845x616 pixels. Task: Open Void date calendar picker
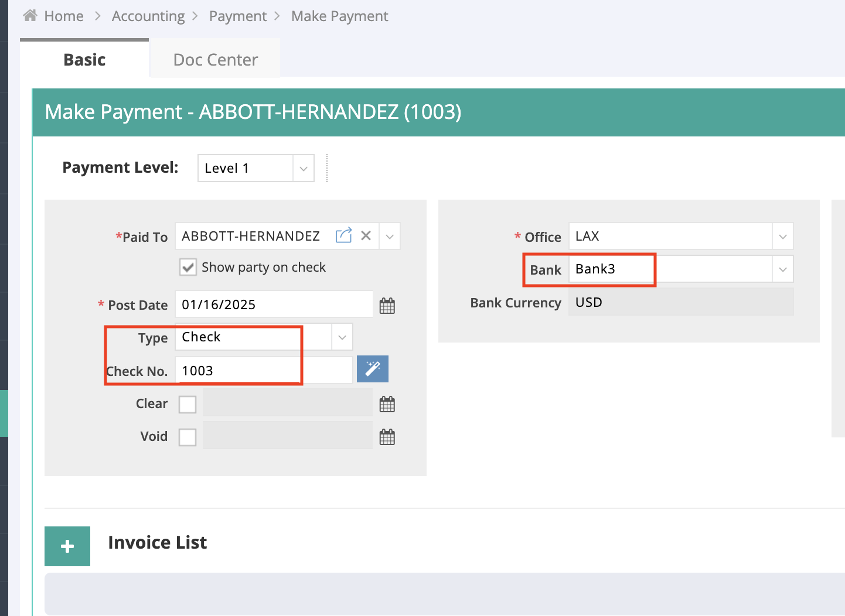coord(387,437)
